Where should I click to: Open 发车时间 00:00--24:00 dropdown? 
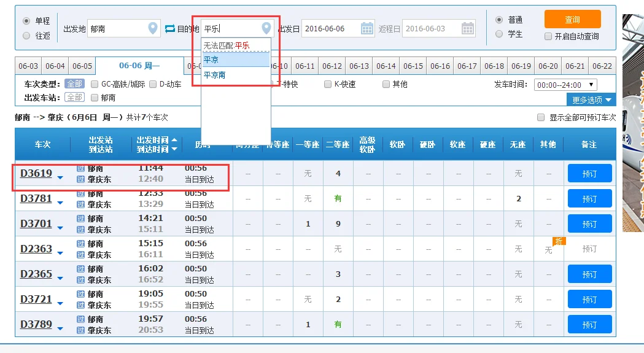[x=565, y=85]
